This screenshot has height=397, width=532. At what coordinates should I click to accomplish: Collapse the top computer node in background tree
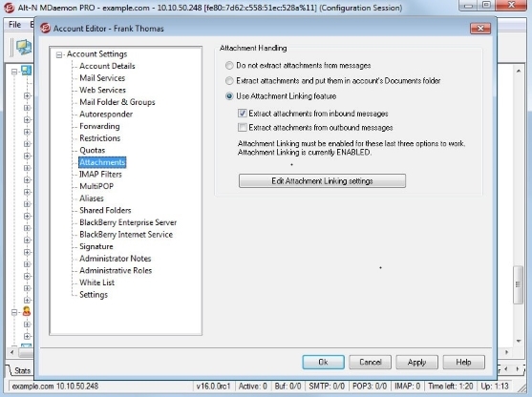point(14,72)
